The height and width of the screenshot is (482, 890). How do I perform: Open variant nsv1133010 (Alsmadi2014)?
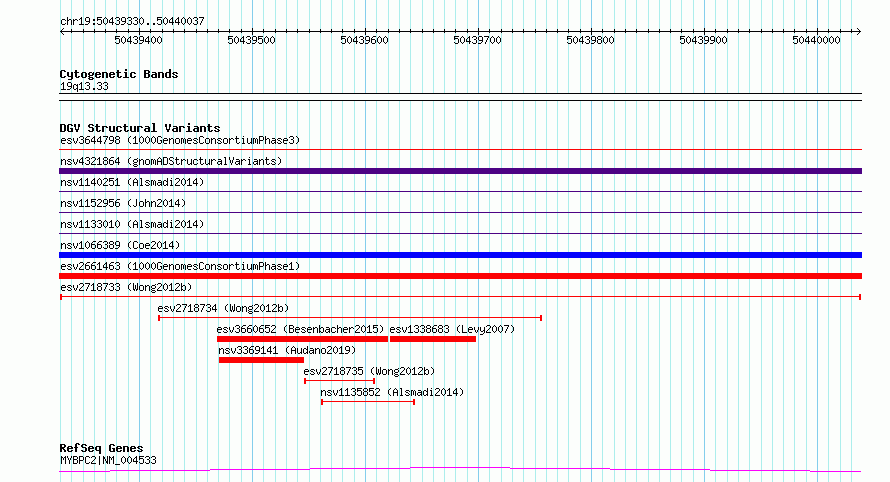[132, 224]
